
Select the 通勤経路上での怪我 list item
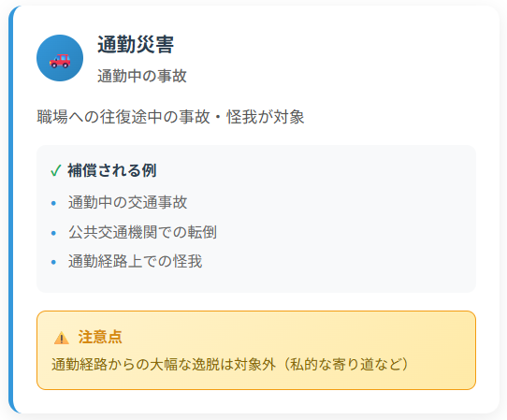(x=135, y=261)
